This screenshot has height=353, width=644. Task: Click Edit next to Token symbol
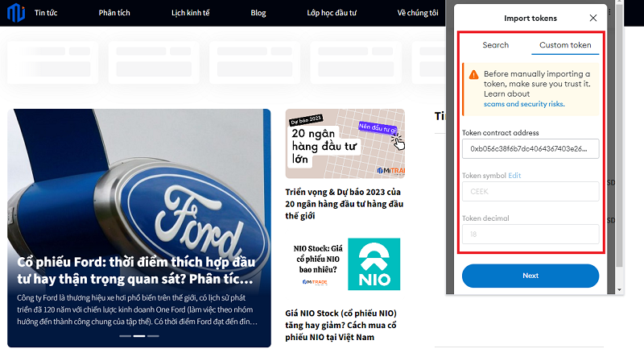click(514, 175)
